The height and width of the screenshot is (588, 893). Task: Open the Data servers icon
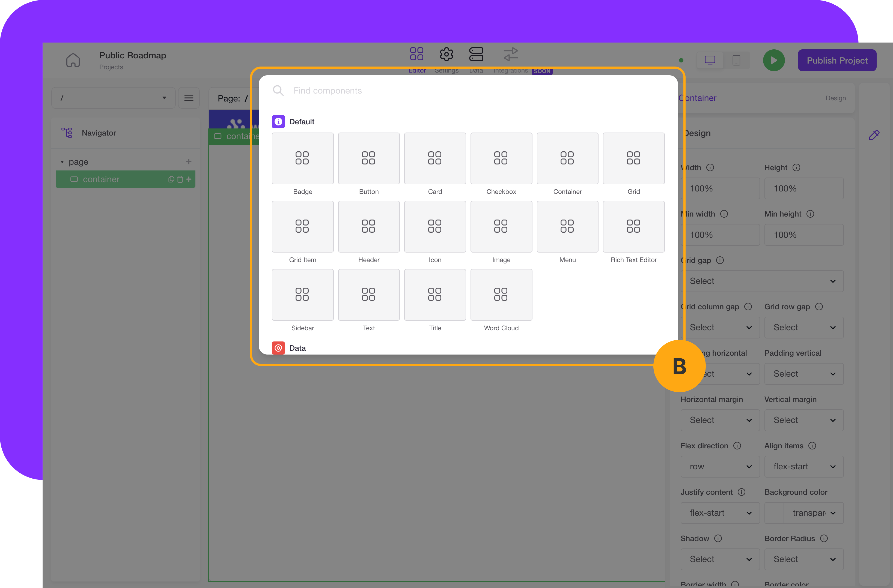point(476,54)
